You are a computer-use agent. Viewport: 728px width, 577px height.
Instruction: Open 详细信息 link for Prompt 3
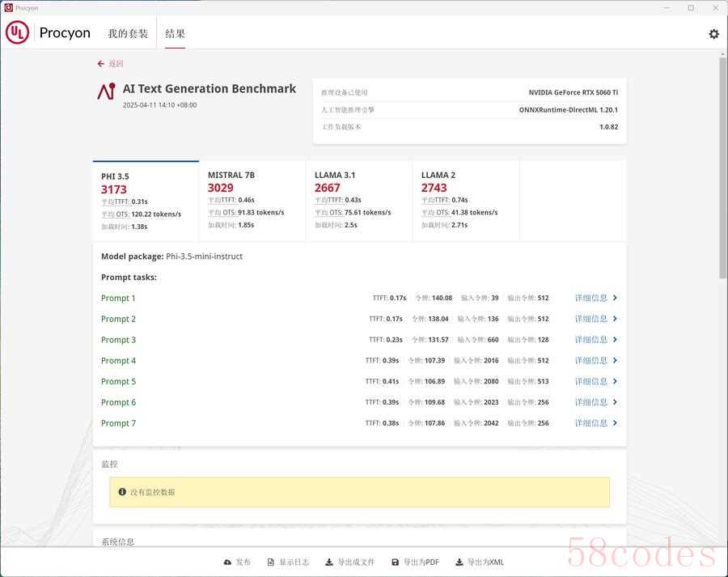590,340
